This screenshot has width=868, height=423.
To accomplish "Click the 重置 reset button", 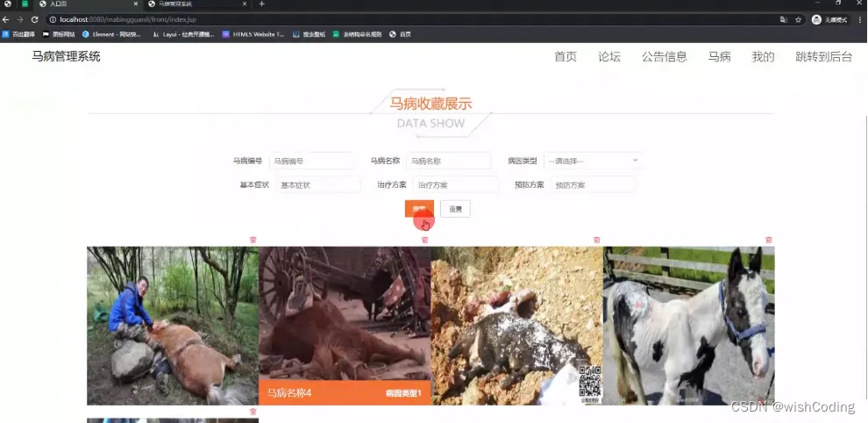I will point(455,209).
